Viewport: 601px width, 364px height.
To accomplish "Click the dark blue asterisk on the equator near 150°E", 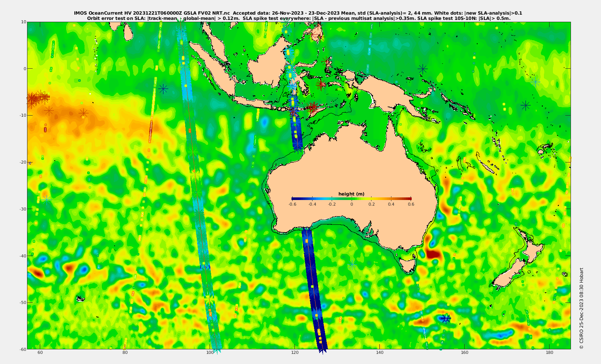I will click(x=423, y=68).
